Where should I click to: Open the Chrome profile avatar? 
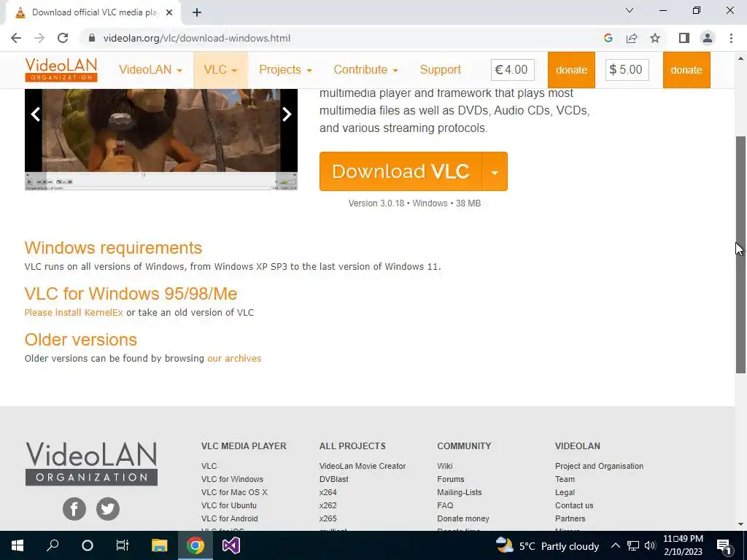708,38
